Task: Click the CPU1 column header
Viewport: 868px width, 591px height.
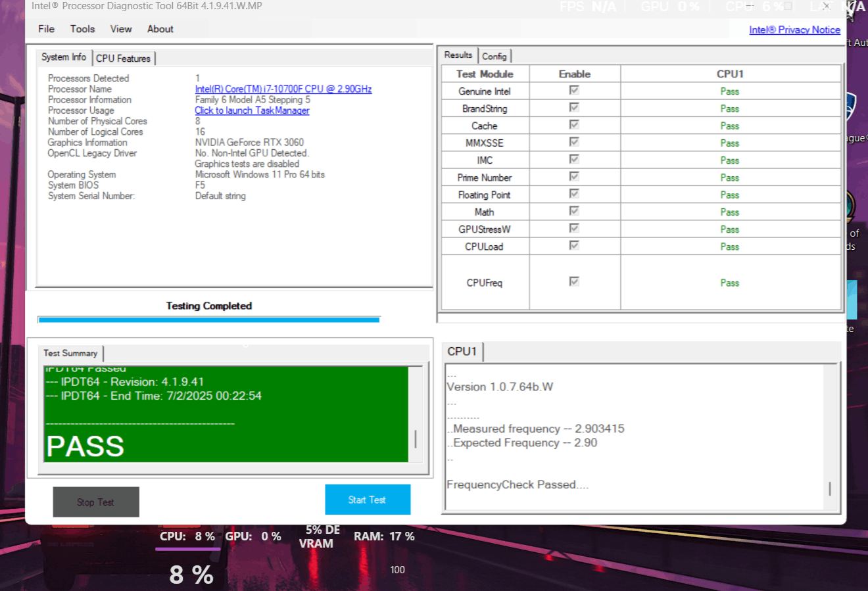Action: [x=730, y=74]
